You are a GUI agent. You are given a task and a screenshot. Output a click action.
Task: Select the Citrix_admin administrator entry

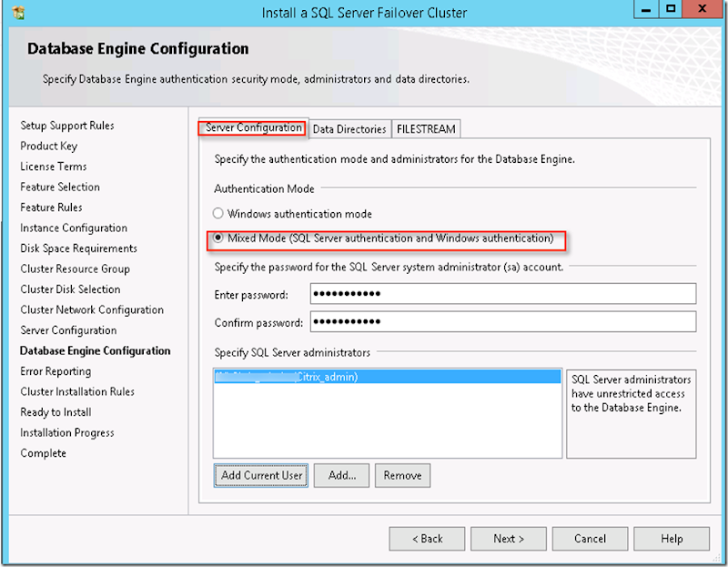coord(388,377)
